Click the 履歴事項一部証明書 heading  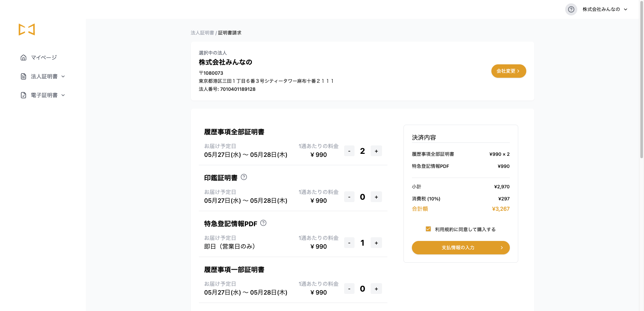tap(234, 270)
